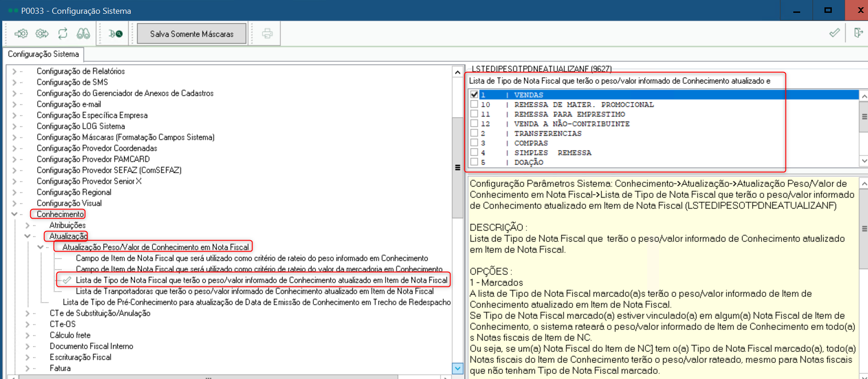The height and width of the screenshot is (379, 868).
Task: Select Configuração Provedor SEFAZ (ComSEFAZ)
Action: [109, 170]
